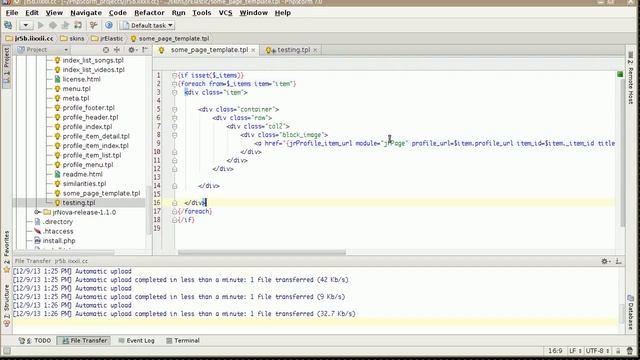
Task: Open the Terminal tool window
Action: pyautogui.click(x=183, y=340)
